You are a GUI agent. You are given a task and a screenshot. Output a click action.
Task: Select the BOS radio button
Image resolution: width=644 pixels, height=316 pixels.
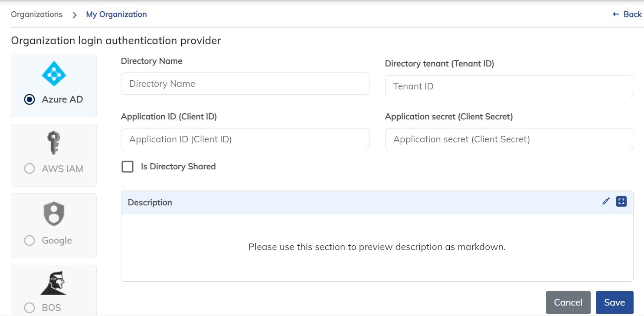29,308
